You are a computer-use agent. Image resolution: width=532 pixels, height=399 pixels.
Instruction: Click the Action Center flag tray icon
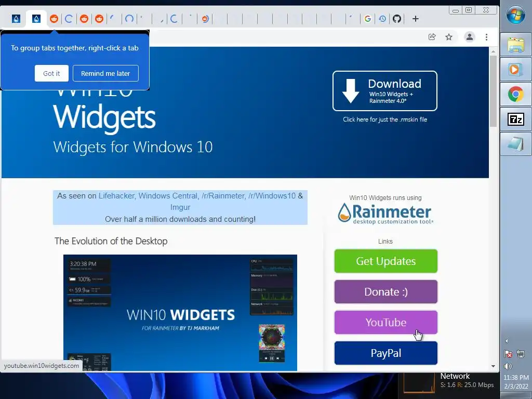point(508,354)
